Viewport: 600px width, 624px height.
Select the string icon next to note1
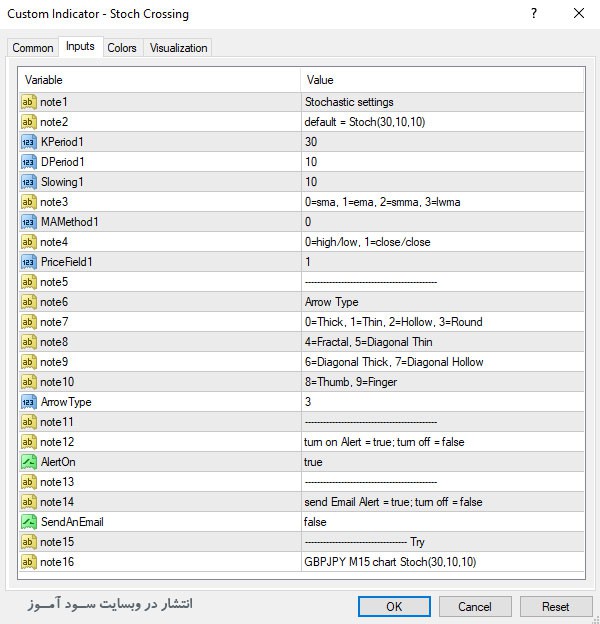pos(28,102)
